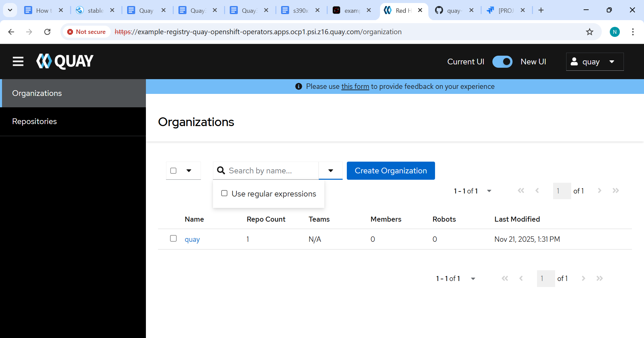644x338 pixels.
Task: Open Chrome's three-dot menu
Action: pyautogui.click(x=633, y=32)
